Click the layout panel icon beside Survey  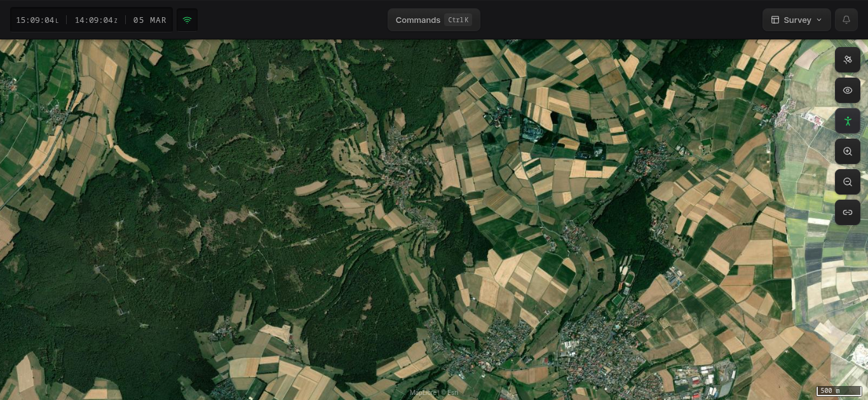pos(775,20)
